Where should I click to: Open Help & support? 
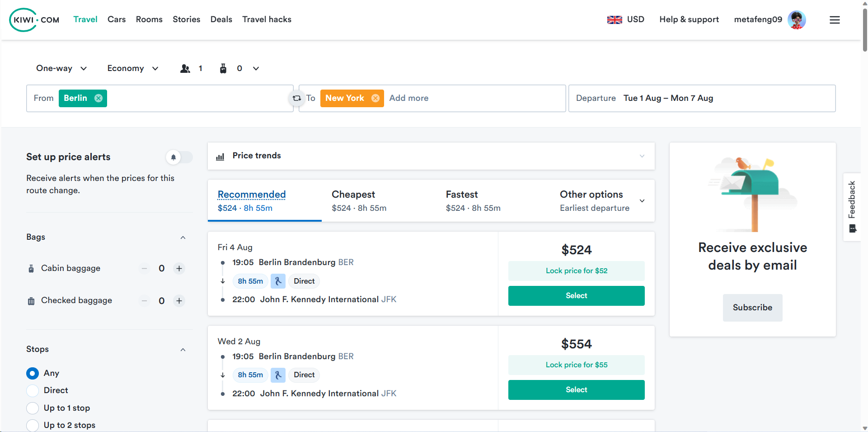689,19
